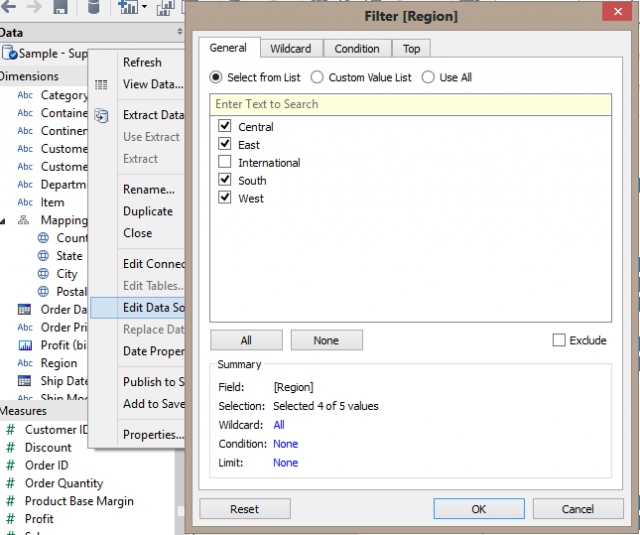Image resolution: width=640 pixels, height=535 pixels.
Task: Open the Condition tab
Action: coord(357,49)
